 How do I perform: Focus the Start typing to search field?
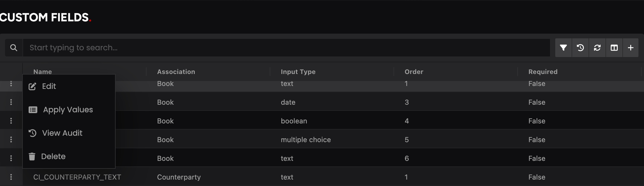point(286,48)
